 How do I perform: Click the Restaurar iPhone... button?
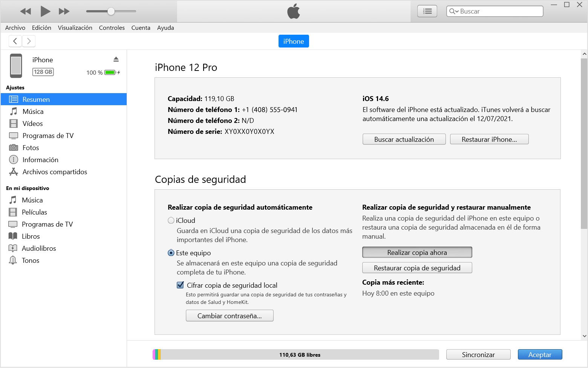(x=489, y=139)
